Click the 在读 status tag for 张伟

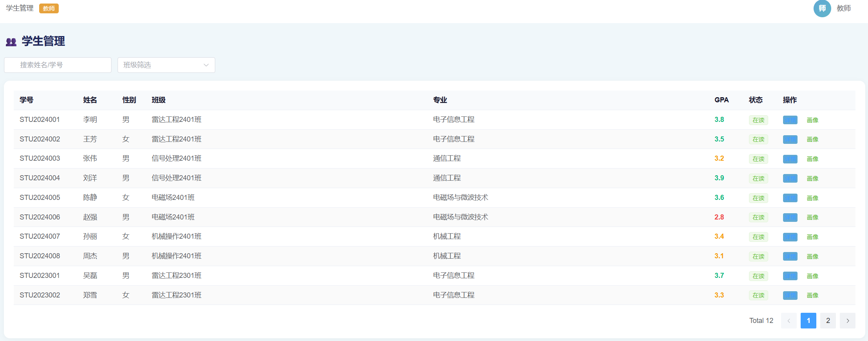(758, 159)
